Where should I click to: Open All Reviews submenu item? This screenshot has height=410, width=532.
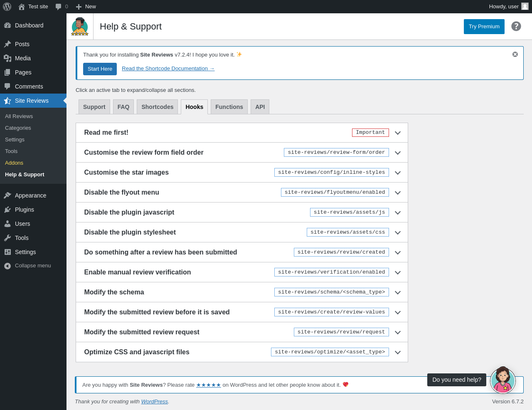click(x=33, y=116)
